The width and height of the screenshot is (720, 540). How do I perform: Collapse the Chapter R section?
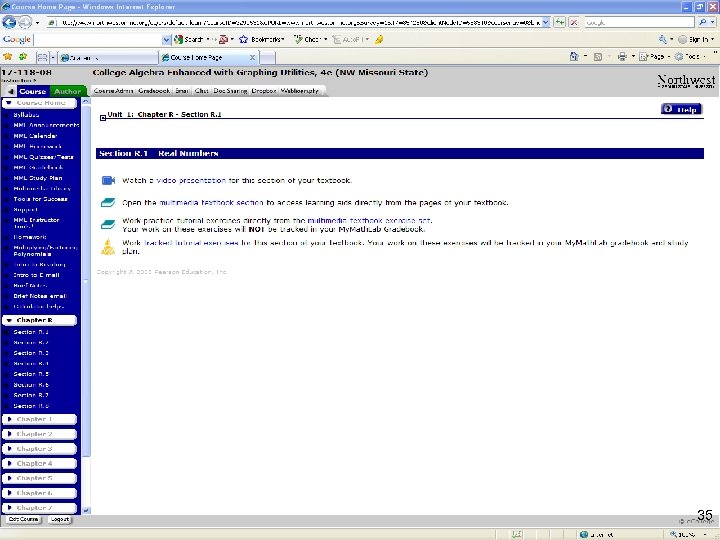click(9, 320)
